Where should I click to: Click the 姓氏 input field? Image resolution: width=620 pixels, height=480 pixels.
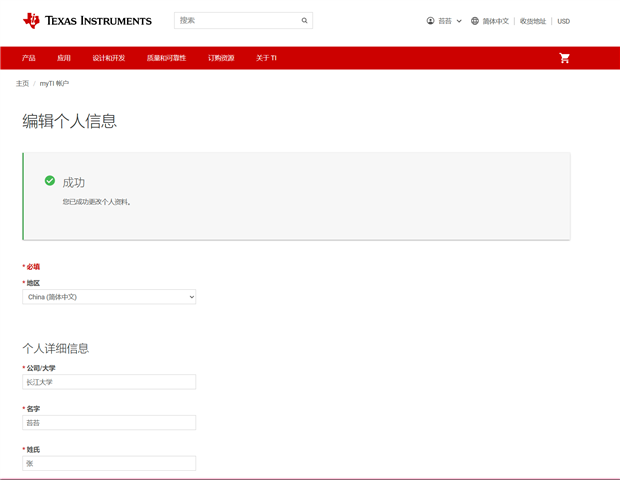pyautogui.click(x=109, y=463)
